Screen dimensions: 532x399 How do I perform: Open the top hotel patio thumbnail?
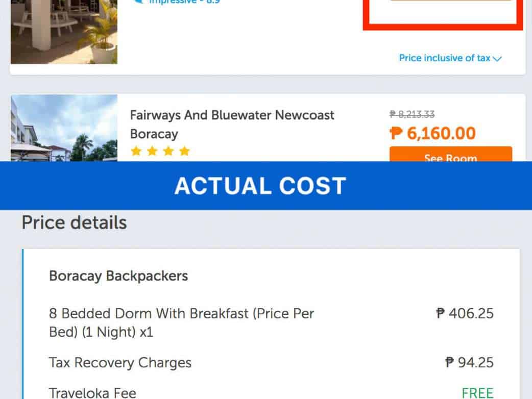click(64, 32)
